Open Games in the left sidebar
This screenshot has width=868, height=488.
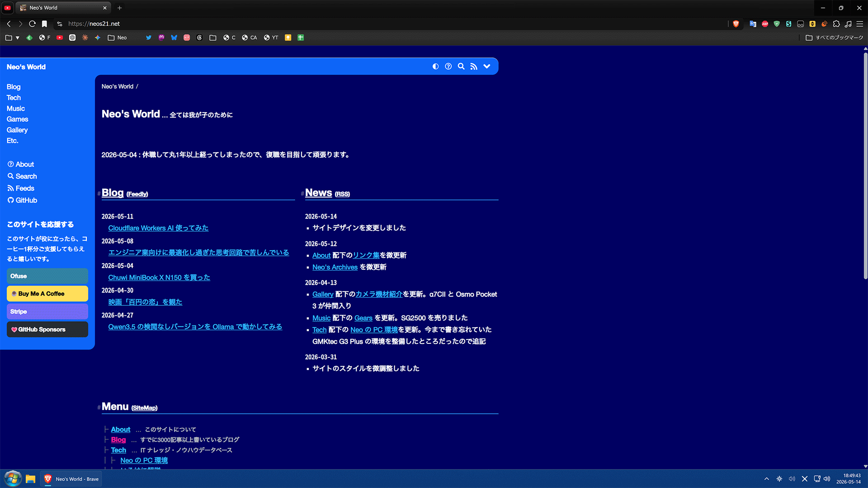pos(17,119)
